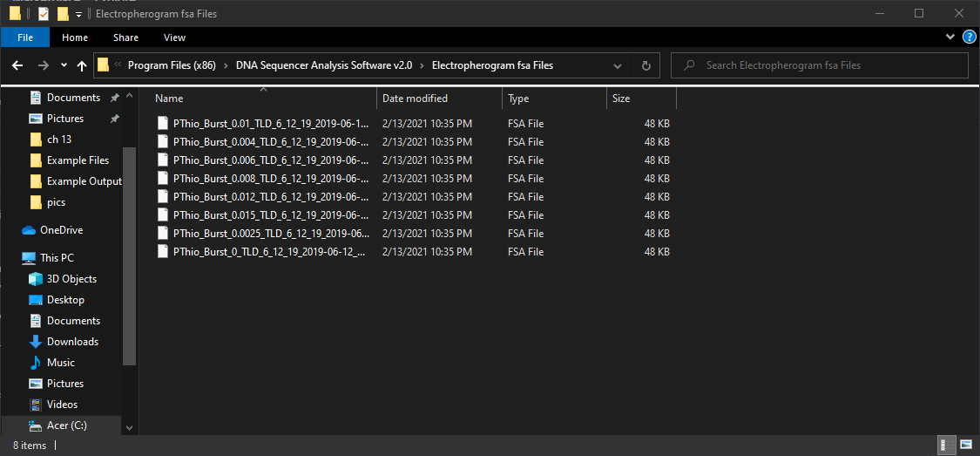Click Electropherogram fsa Files breadcrumb
The width and height of the screenshot is (980, 456).
(492, 65)
